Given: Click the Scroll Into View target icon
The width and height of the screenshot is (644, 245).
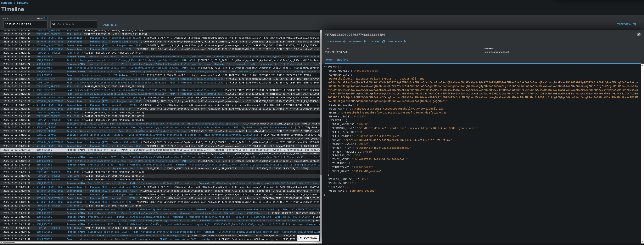Looking at the screenshot, I should tap(344, 42).
